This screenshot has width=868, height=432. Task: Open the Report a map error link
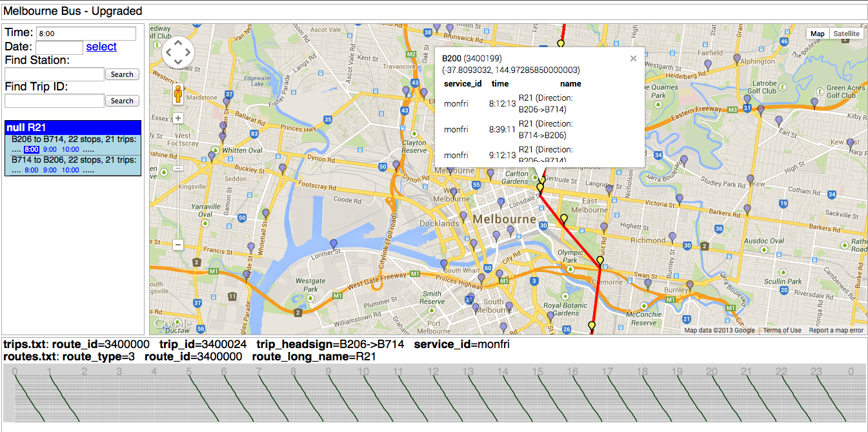(836, 331)
